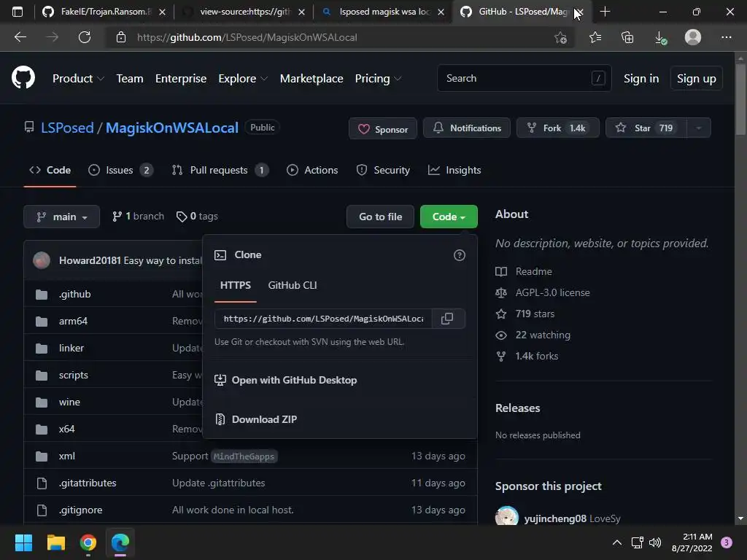Open the .gitattributes file
Viewport: 747px width, 560px height.
[x=88, y=483]
